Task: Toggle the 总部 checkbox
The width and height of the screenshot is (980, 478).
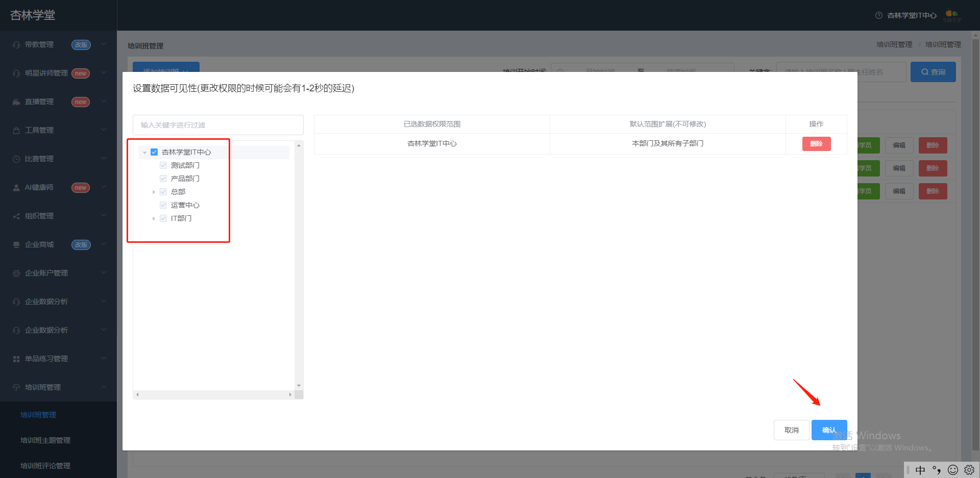Action: coord(163,192)
